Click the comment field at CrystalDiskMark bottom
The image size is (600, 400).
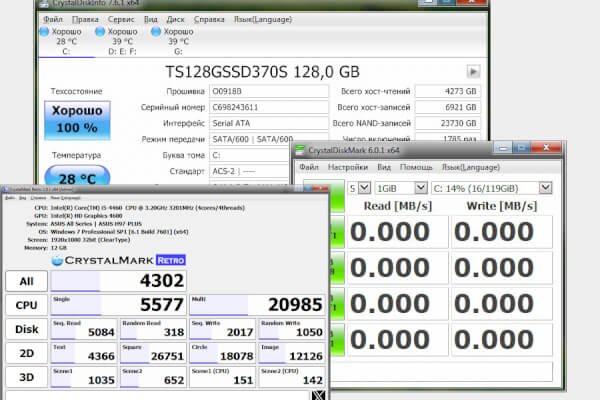pos(442,372)
